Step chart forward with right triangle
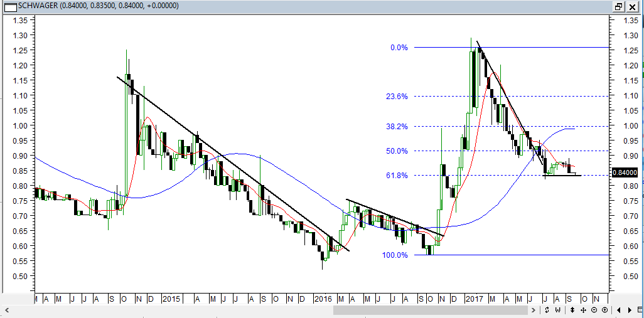 (629, 310)
